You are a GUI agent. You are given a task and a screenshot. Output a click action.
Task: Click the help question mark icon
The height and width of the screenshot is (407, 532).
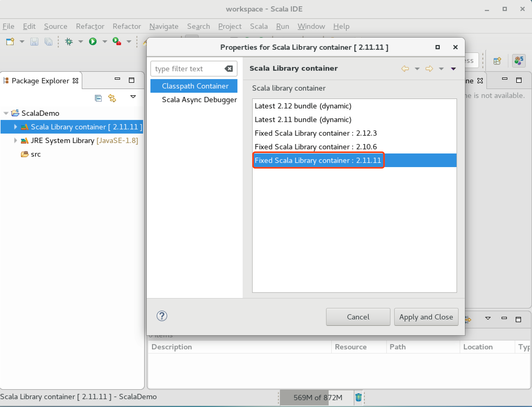(162, 316)
